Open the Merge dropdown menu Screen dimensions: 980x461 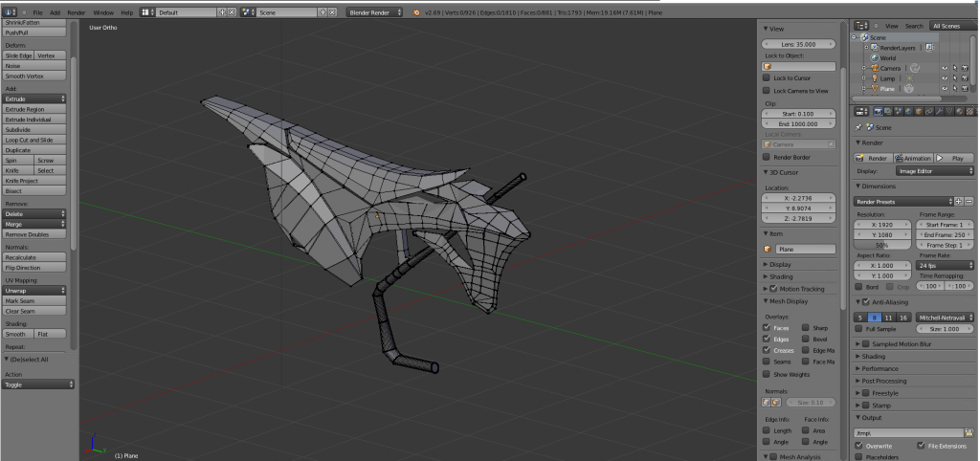click(x=35, y=224)
